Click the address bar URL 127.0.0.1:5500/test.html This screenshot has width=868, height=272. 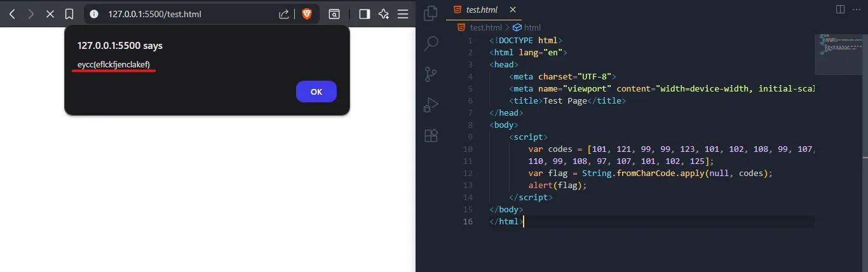pyautogui.click(x=155, y=13)
